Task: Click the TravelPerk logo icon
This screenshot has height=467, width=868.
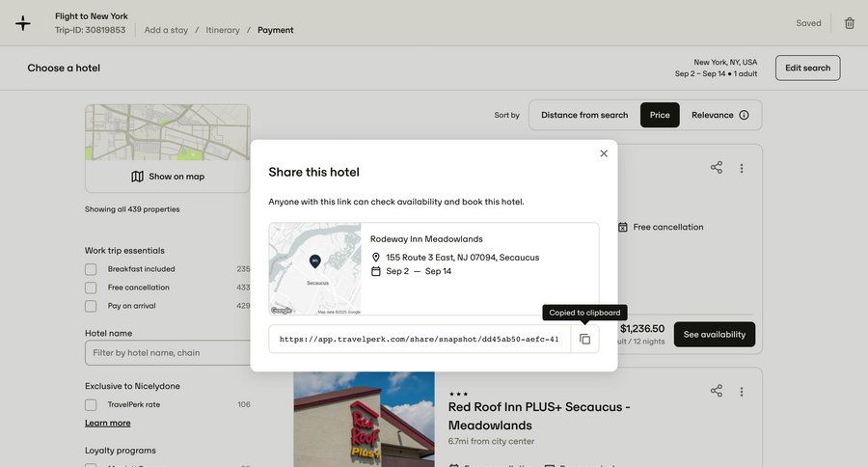Action: [x=23, y=23]
